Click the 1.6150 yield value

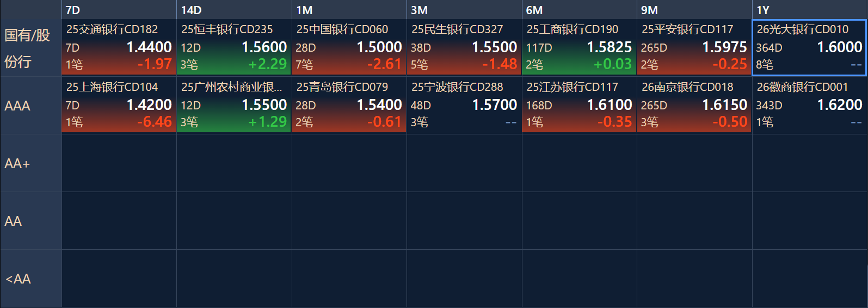coord(725,105)
